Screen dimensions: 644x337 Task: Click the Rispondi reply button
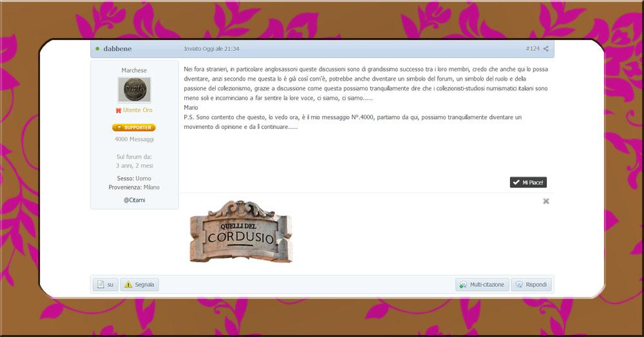531,284
